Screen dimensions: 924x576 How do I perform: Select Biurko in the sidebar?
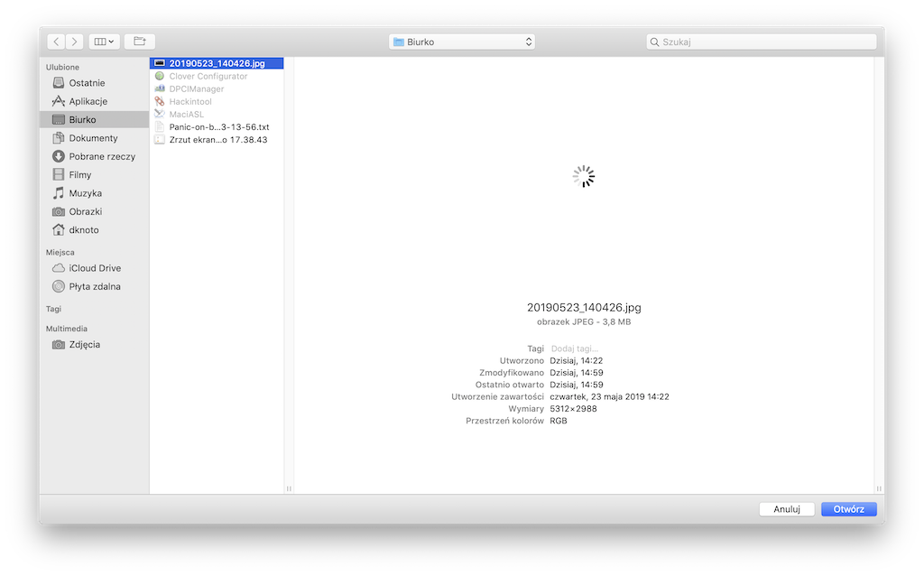click(94, 120)
